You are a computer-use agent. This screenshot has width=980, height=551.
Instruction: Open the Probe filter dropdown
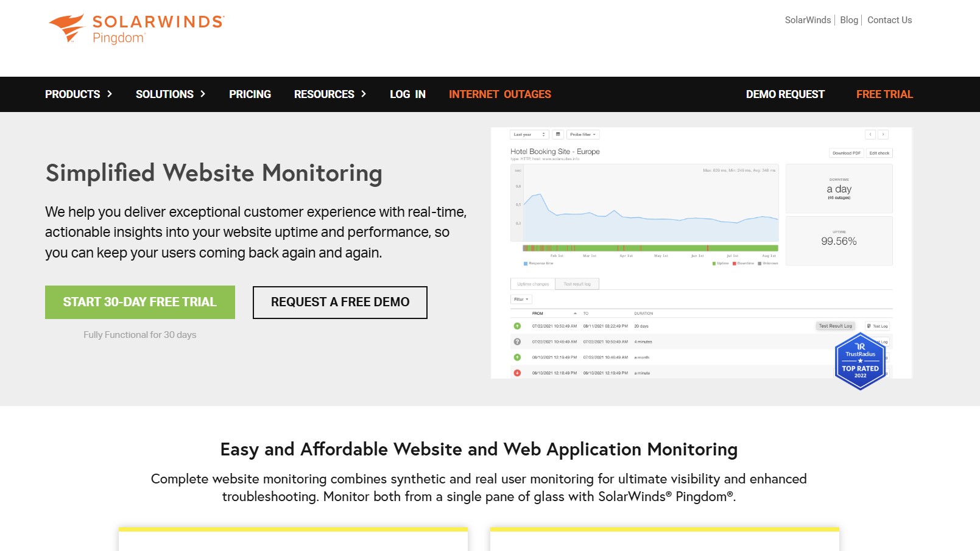[583, 135]
